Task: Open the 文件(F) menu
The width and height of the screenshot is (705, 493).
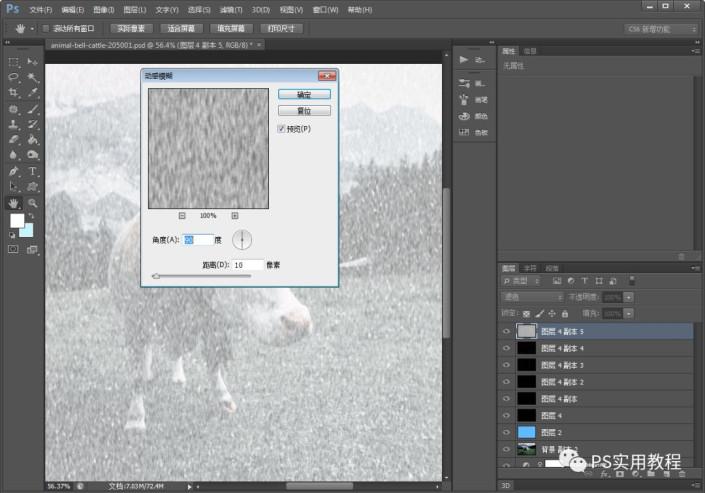Action: pos(41,10)
